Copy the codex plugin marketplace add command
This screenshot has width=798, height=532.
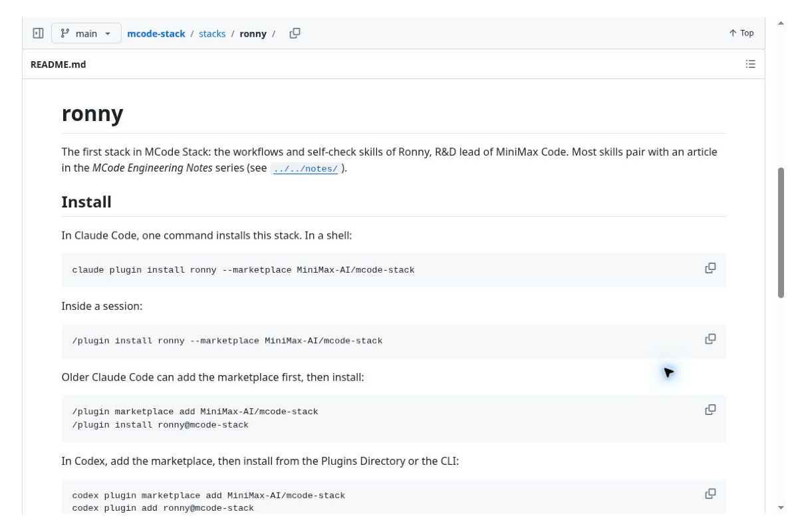(x=710, y=493)
